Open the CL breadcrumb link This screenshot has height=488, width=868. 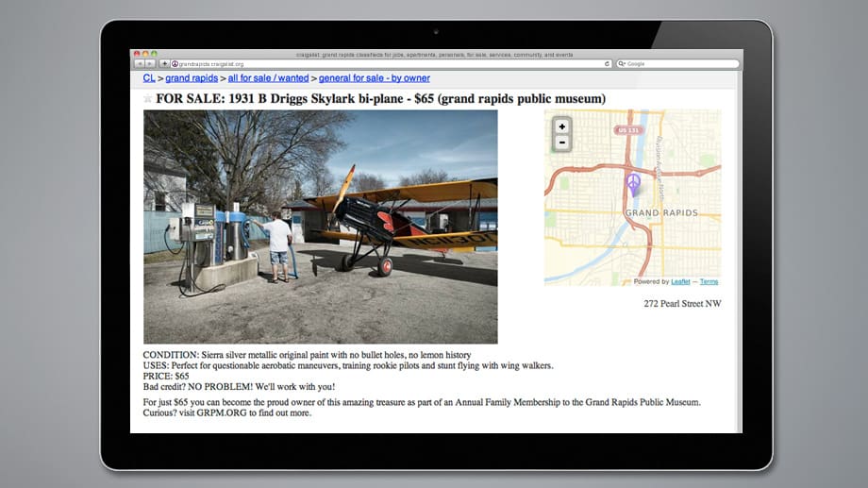click(149, 78)
